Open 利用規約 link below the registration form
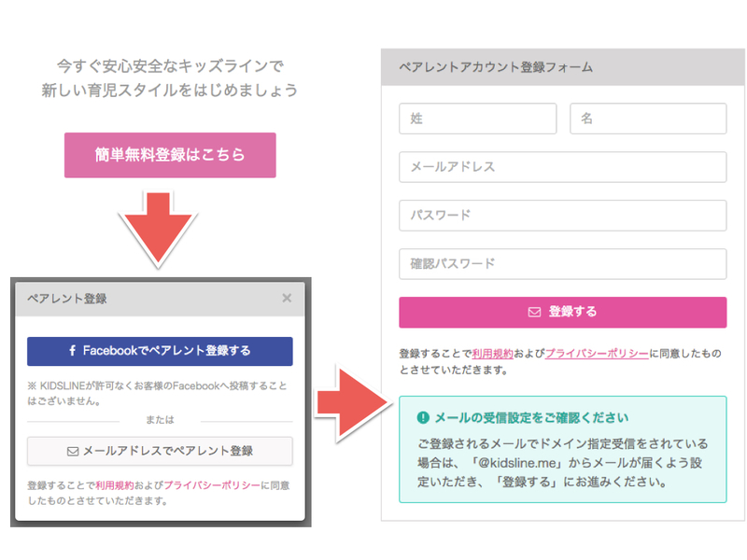 pos(493,354)
